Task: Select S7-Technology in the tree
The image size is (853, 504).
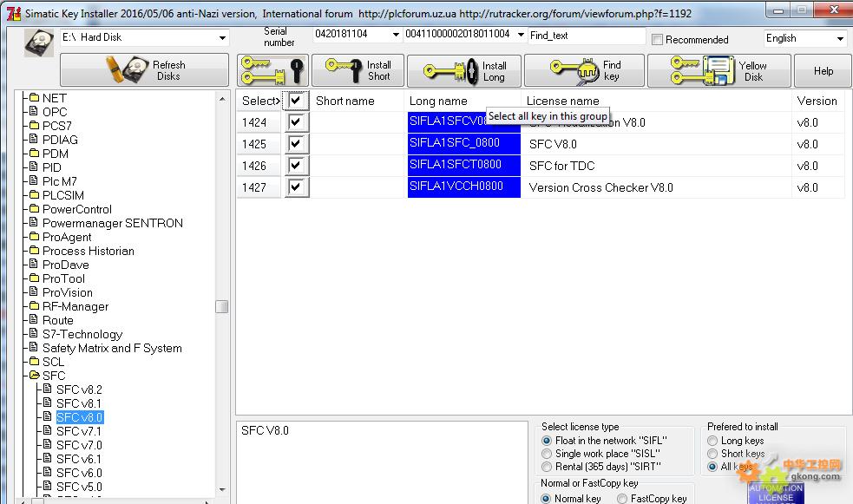Action: tap(82, 334)
